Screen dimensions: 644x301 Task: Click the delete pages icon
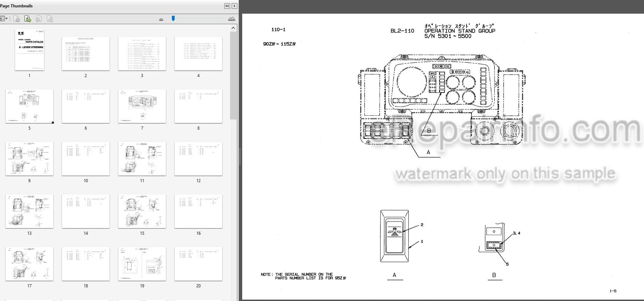pos(16,19)
